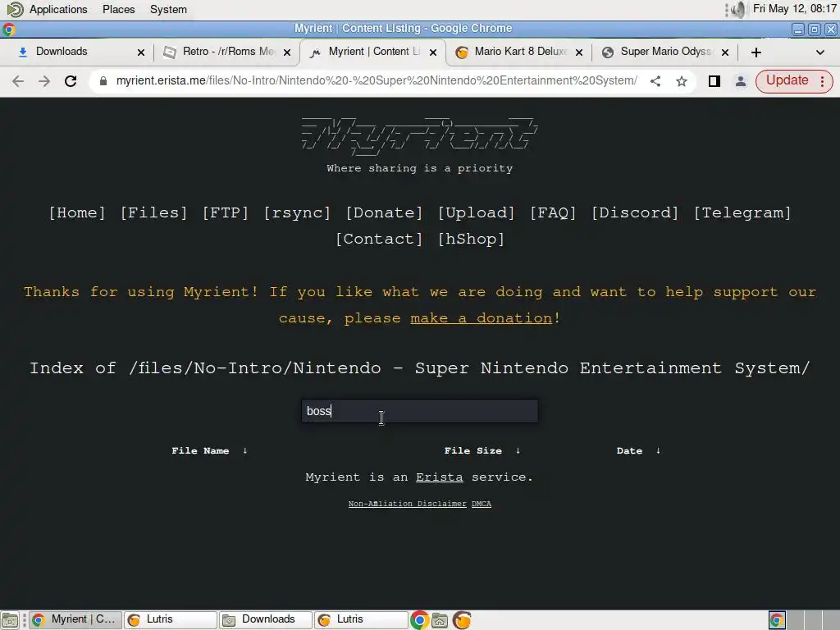The image size is (840, 630).
Task: Switch to Myrient Chrome window in taskbar
Action: pos(75,620)
